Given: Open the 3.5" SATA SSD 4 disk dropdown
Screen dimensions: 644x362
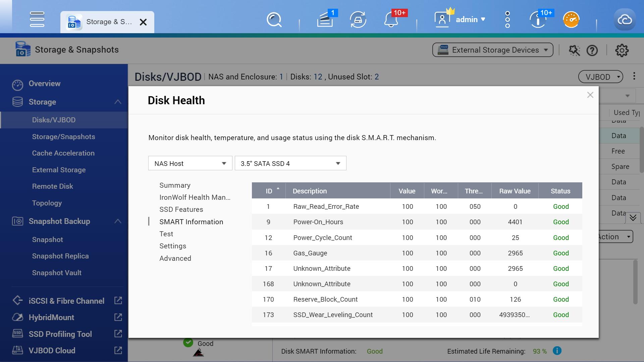Looking at the screenshot, I should (290, 163).
